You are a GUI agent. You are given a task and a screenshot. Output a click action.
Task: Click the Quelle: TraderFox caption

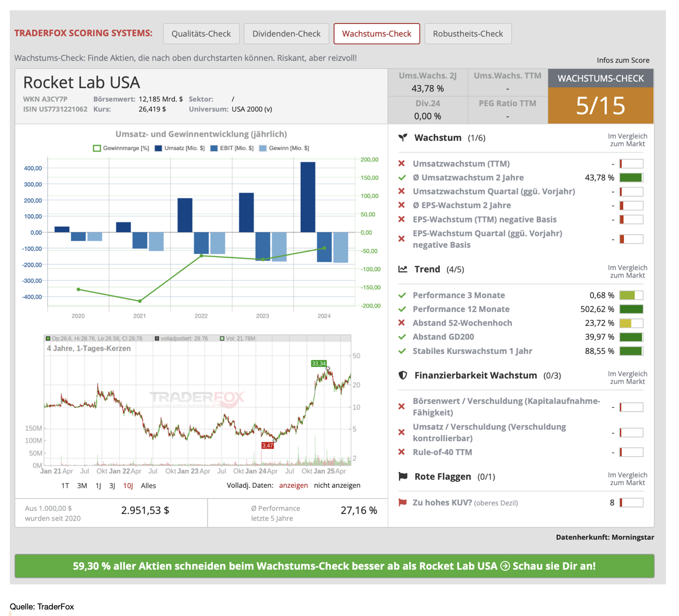42,607
